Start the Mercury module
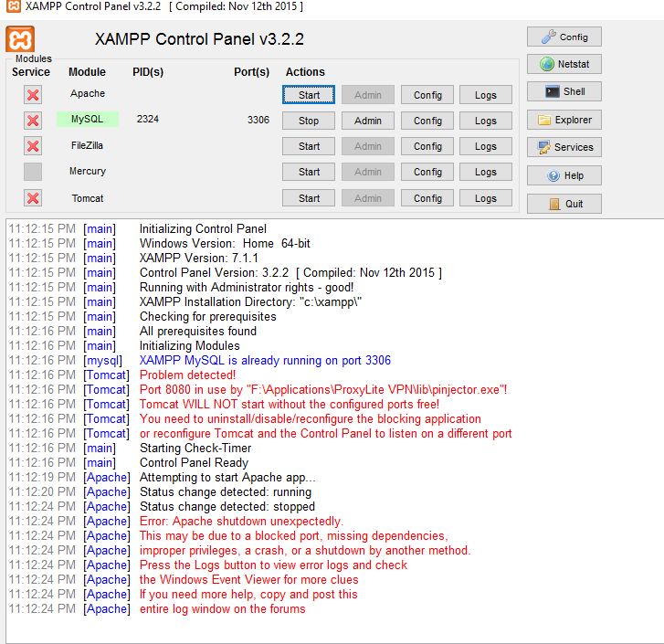The width and height of the screenshot is (664, 644). click(309, 172)
